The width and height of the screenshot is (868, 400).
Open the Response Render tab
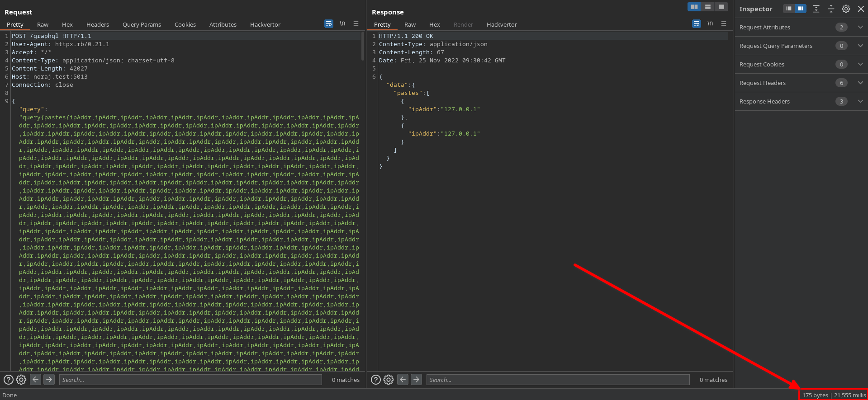(x=463, y=24)
